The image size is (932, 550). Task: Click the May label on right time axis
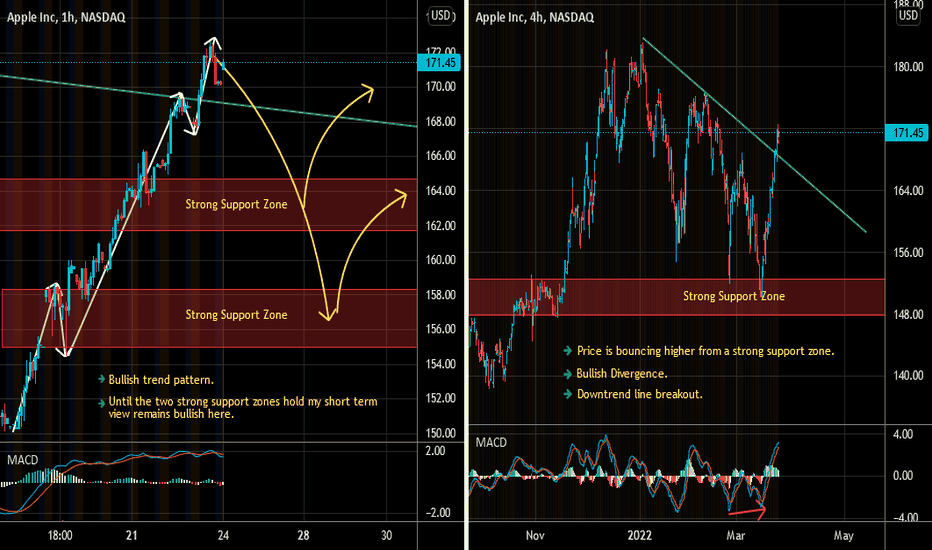click(843, 536)
